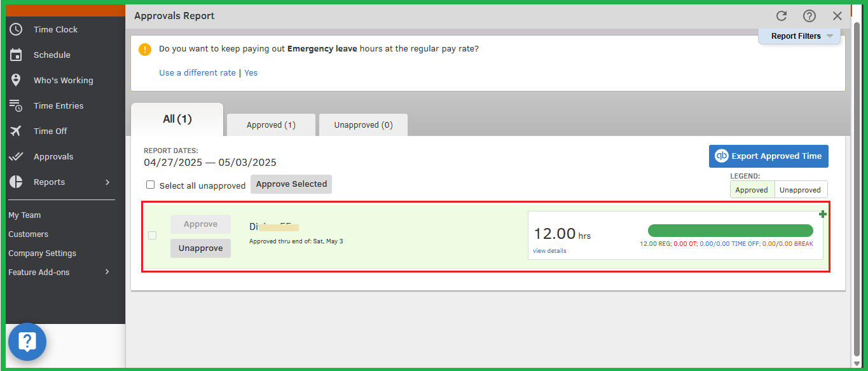Switch to the Unapproved (0) tab
This screenshot has height=371, width=868.
[363, 125]
